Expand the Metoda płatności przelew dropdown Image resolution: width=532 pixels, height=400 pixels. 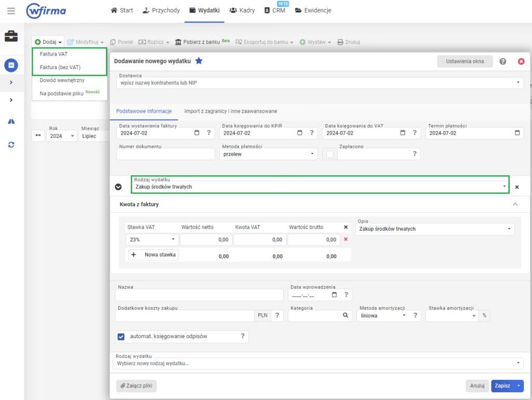click(x=268, y=154)
